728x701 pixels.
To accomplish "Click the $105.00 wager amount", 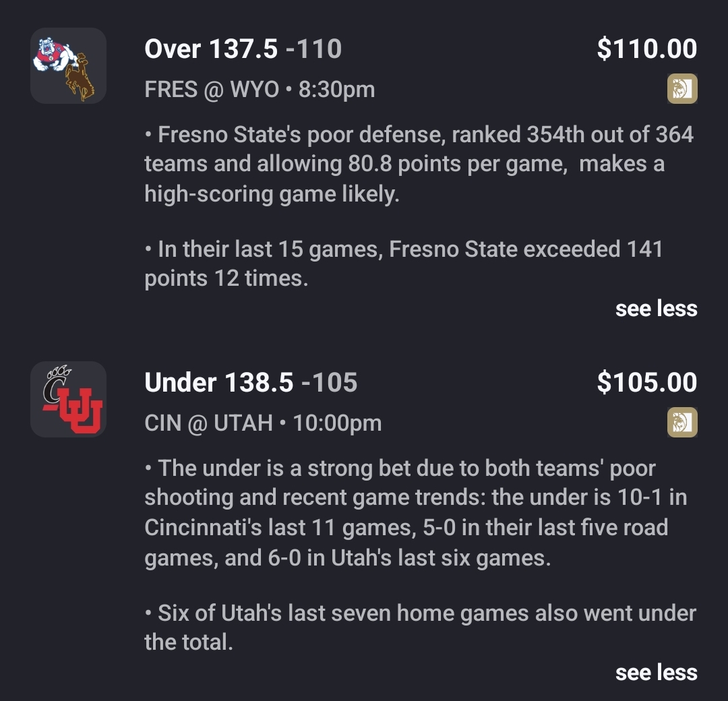I will pos(646,383).
